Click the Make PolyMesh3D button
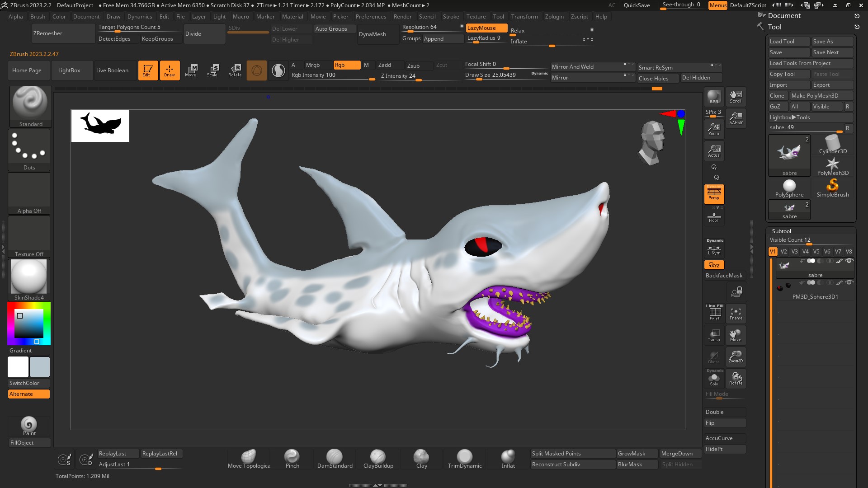868x488 pixels. point(821,96)
